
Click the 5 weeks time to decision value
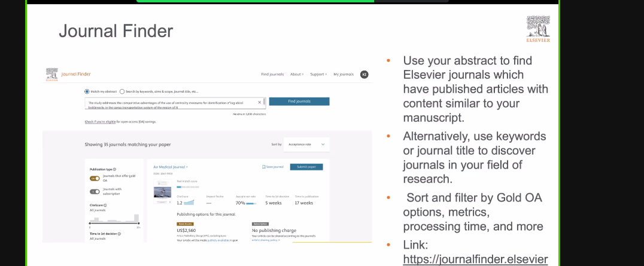point(273,203)
